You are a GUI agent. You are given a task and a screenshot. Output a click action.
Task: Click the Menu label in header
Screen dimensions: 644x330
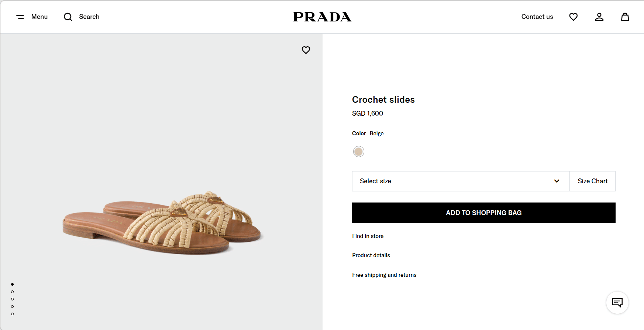pyautogui.click(x=39, y=17)
